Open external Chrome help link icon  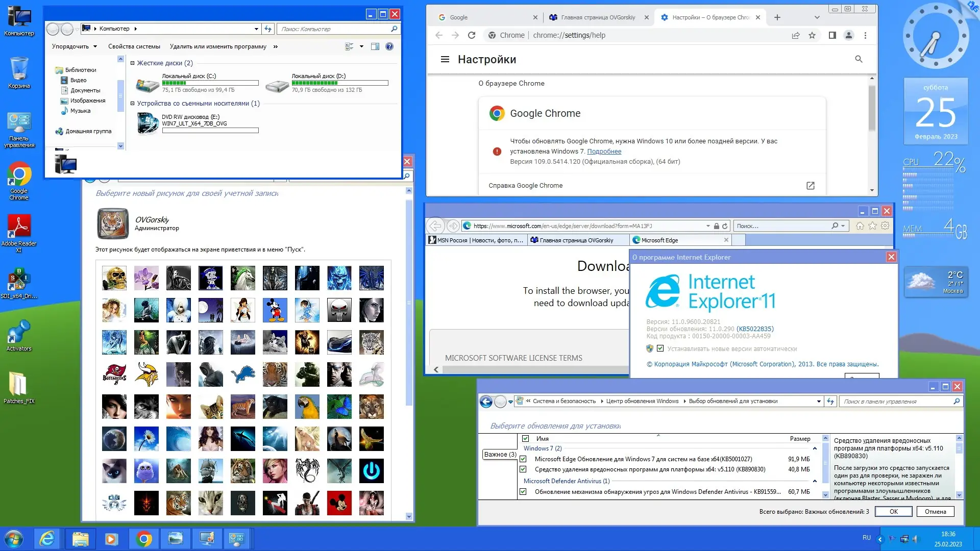coord(810,186)
